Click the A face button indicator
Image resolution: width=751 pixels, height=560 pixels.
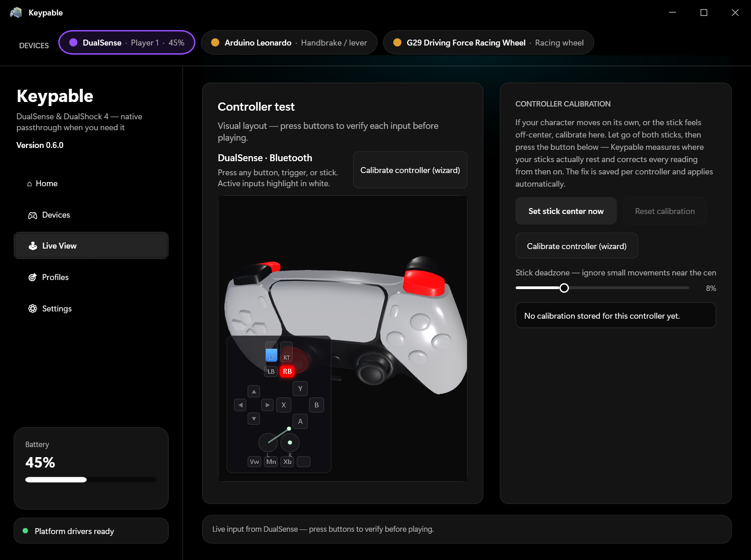pyautogui.click(x=300, y=422)
